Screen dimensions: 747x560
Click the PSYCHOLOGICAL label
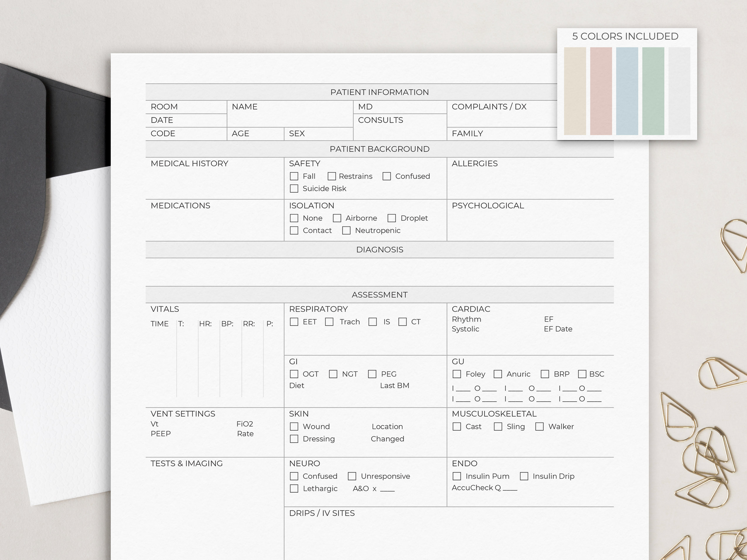(x=488, y=205)
